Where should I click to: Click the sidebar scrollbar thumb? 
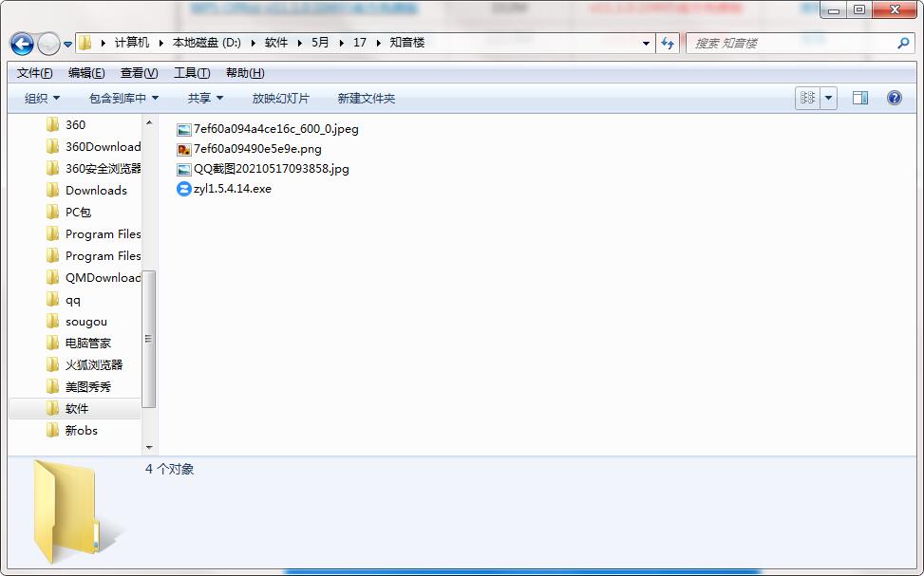pos(149,339)
